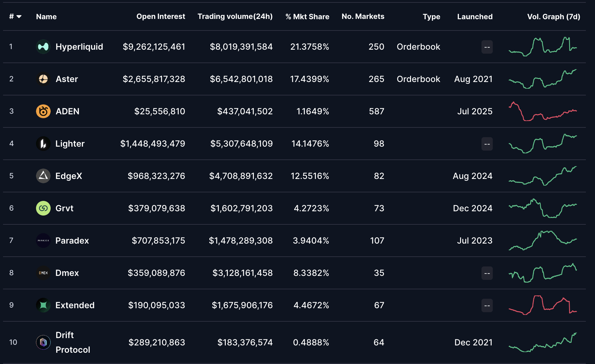Click the Paradex logo icon
The image size is (595, 364).
pyautogui.click(x=43, y=241)
